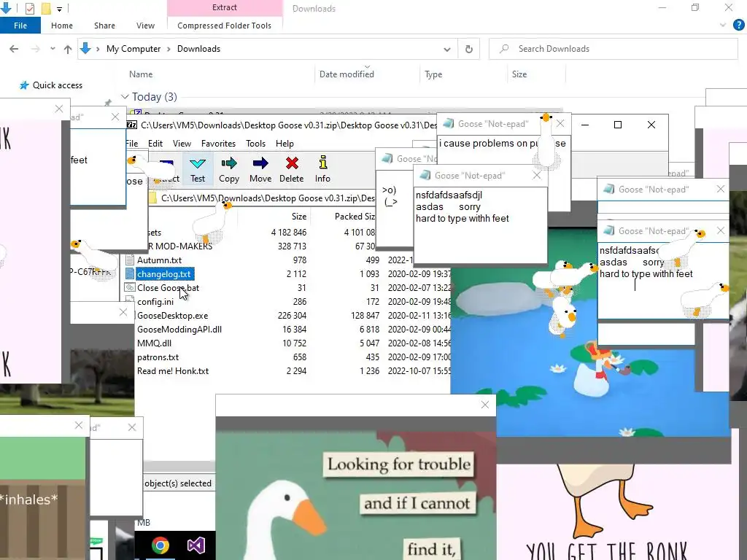The width and height of the screenshot is (747, 560).
Task: Click the Explorer Up arrow
Action: pyautogui.click(x=68, y=49)
